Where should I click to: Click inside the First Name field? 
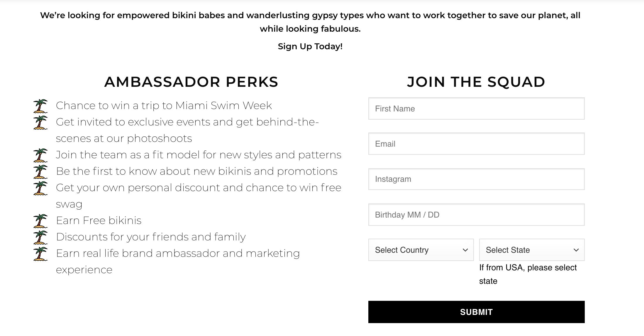coord(476,108)
